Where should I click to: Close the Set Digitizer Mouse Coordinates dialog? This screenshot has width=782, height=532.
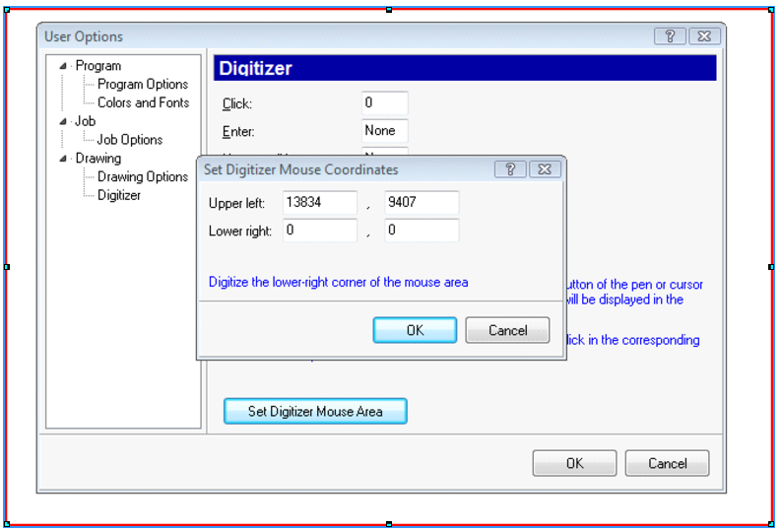pos(543,169)
